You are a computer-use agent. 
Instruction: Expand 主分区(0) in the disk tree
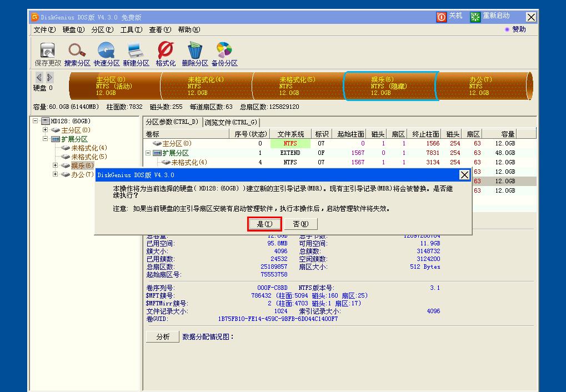[45, 130]
